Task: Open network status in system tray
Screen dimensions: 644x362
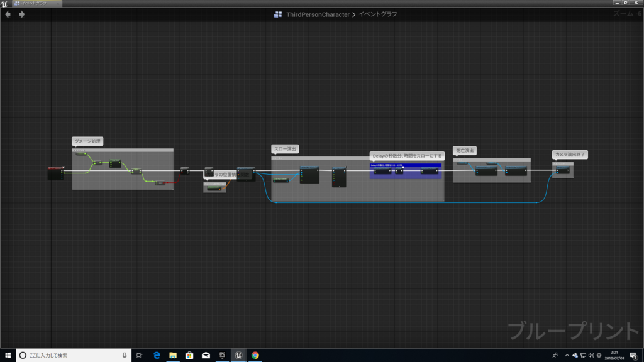Action: [583, 356]
